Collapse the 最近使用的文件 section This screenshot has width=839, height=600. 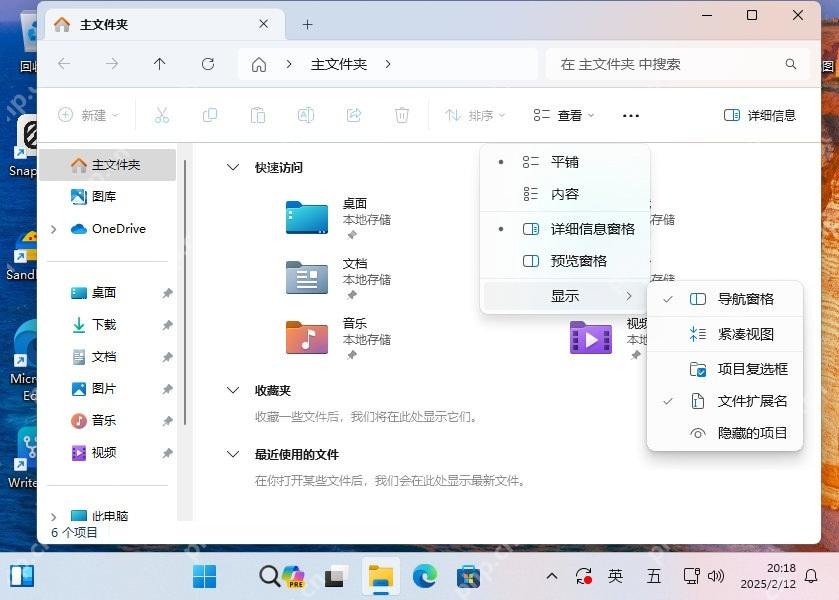233,454
